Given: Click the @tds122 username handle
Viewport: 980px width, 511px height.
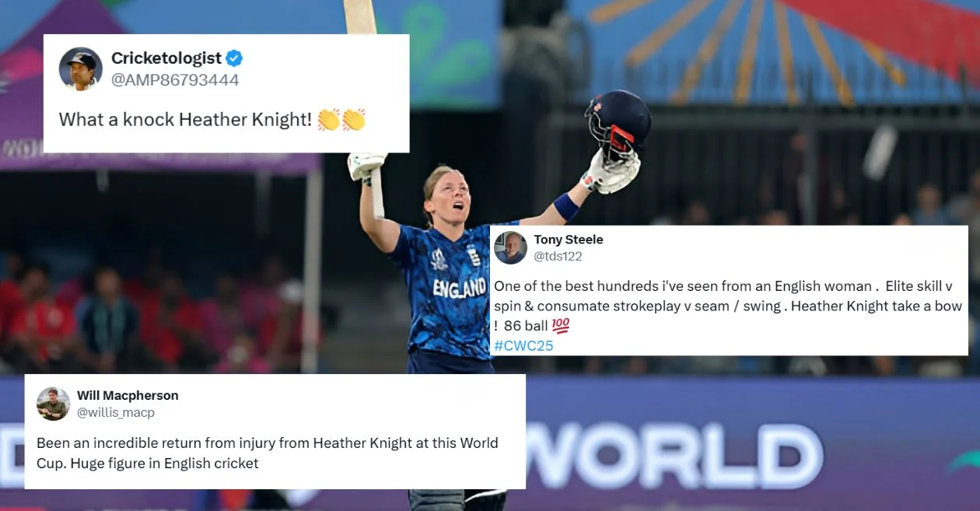Looking at the screenshot, I should coord(558,256).
